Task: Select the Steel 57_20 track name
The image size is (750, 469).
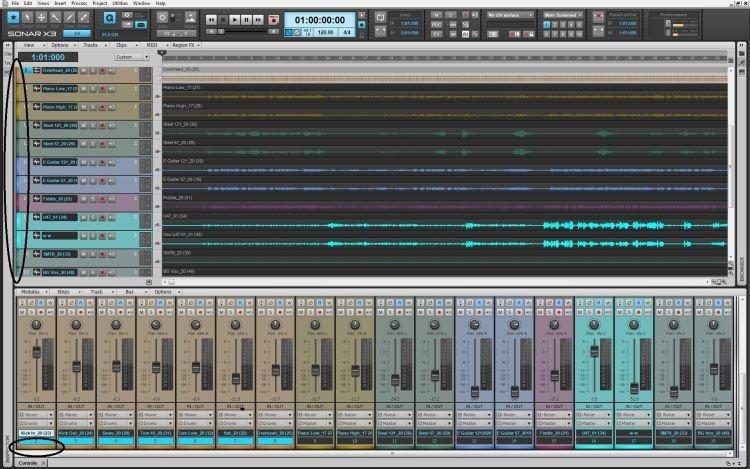Action: pyautogui.click(x=59, y=144)
